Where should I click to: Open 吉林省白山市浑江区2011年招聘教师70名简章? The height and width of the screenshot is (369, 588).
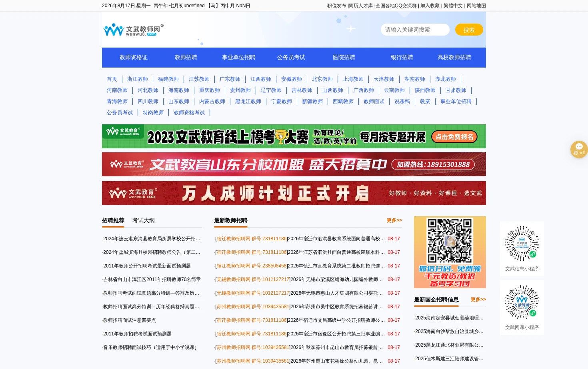(x=152, y=279)
